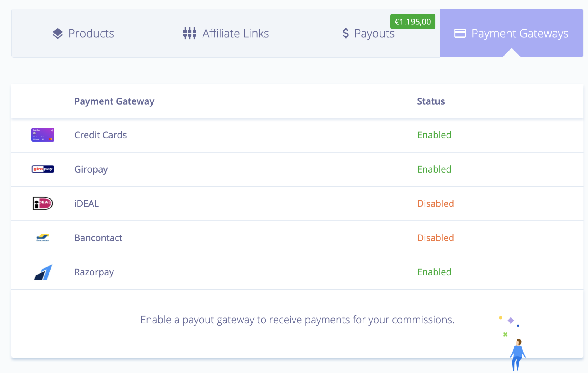Click the Payment Gateway column header
This screenshot has width=588, height=373.
tap(114, 101)
